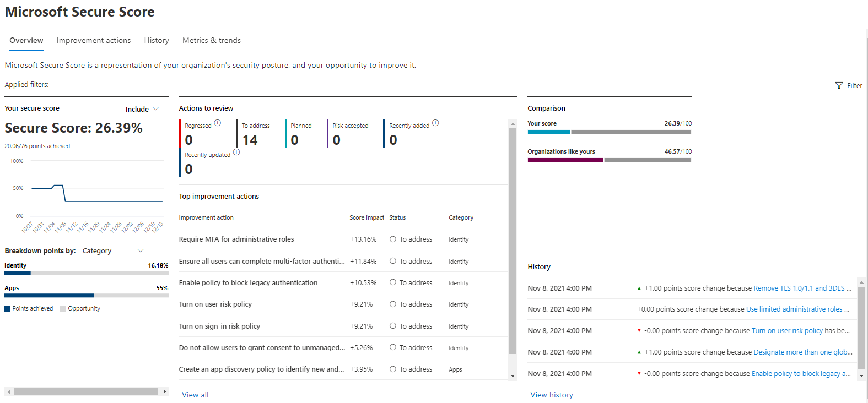Go to the History tab
The height and width of the screenshot is (403, 868).
click(157, 41)
